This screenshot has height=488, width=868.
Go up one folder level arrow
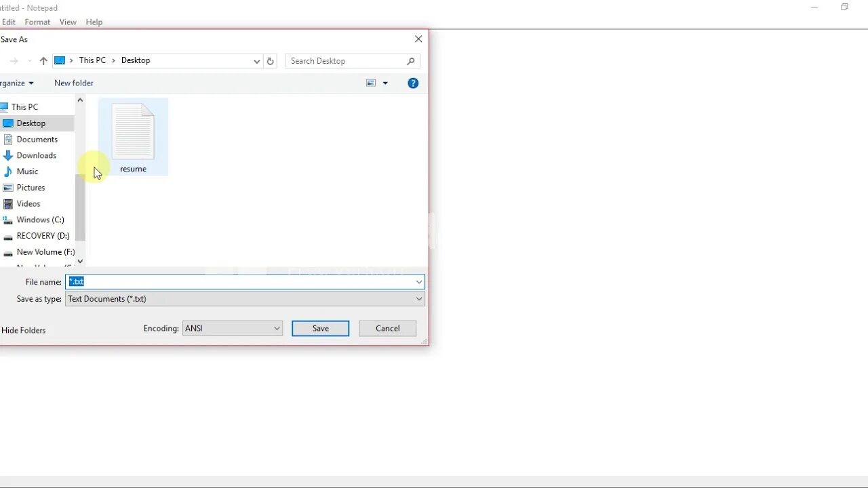43,61
